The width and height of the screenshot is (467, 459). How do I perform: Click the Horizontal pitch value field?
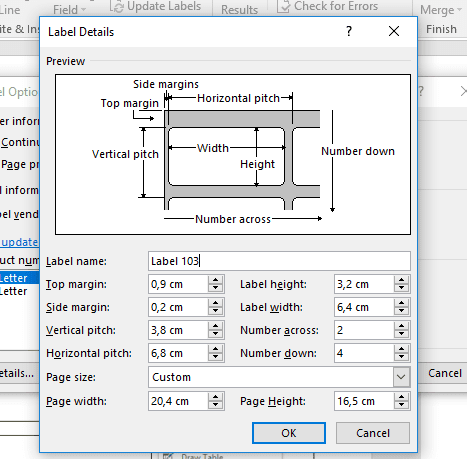[x=178, y=353]
